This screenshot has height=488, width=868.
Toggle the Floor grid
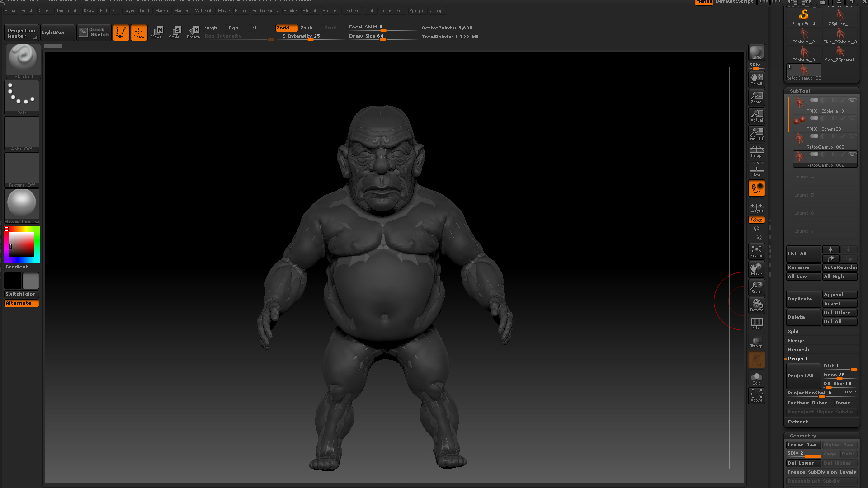pos(756,170)
